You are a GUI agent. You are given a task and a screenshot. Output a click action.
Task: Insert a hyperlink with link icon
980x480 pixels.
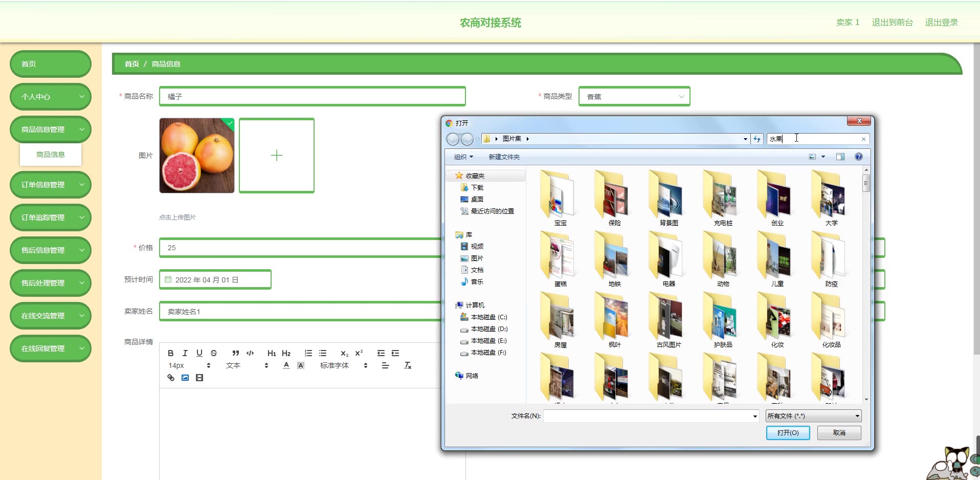click(171, 378)
